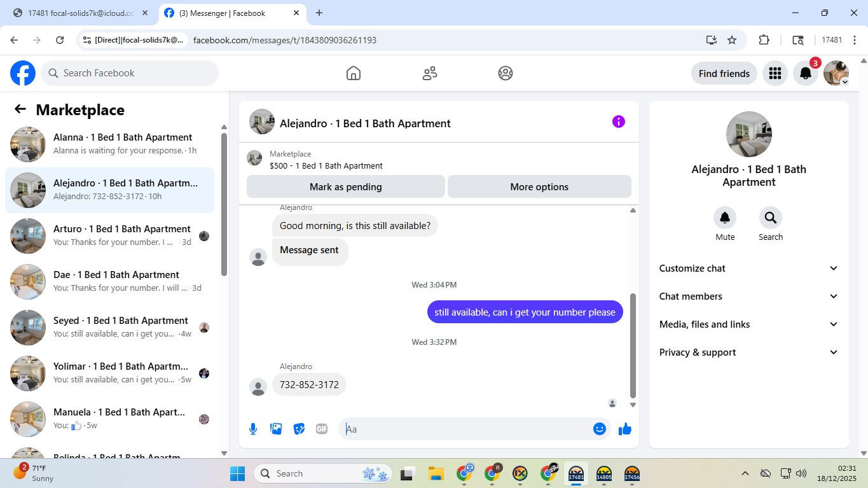Screen dimensions: 868x488
Task: Mark the listing as pending
Action: 346,187
